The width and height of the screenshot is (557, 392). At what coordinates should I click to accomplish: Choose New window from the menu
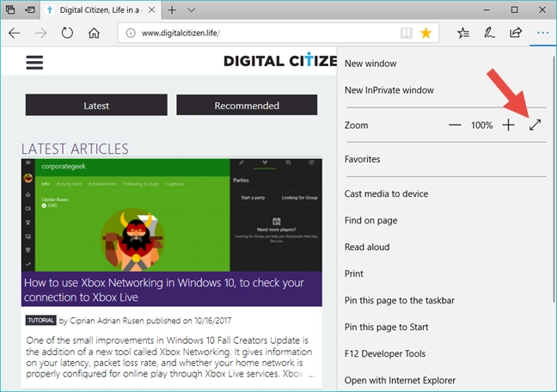point(370,64)
